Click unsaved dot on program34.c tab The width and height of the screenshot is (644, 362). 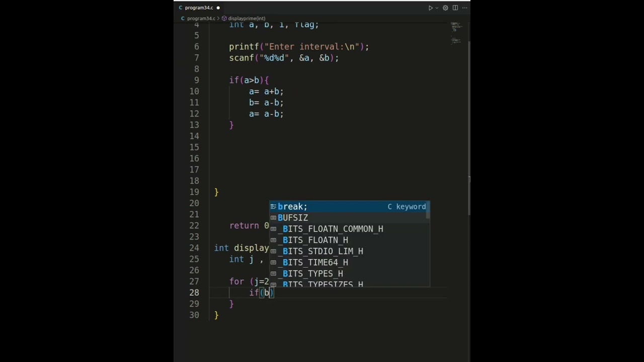click(218, 8)
